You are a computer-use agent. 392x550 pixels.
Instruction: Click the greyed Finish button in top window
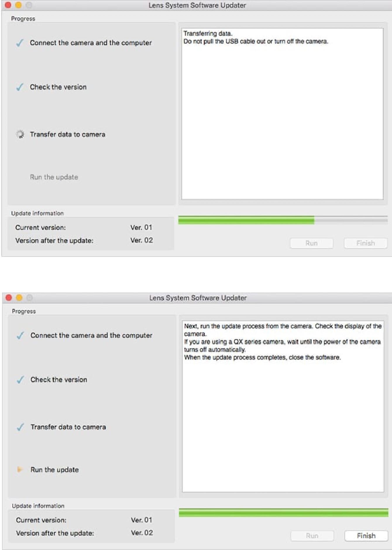click(x=366, y=243)
